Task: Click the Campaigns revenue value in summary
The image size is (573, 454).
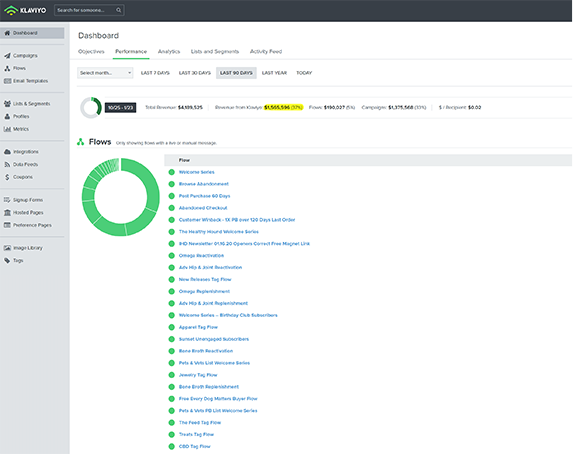Action: 401,107
